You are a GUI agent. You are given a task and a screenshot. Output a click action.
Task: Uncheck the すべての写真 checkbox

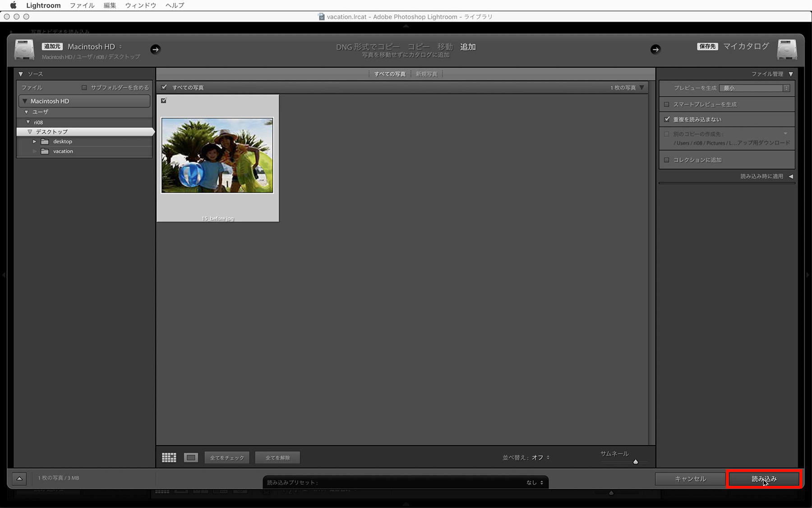click(x=164, y=87)
